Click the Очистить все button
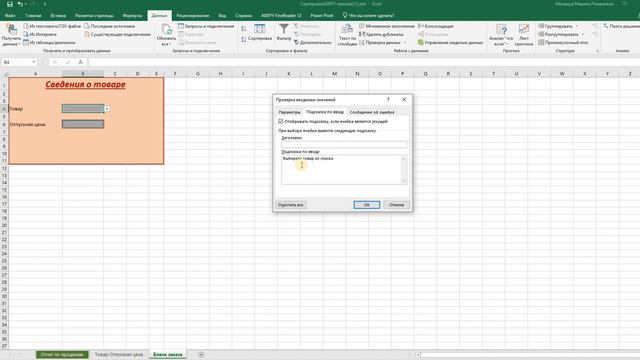This screenshot has width=640, height=360. point(290,205)
